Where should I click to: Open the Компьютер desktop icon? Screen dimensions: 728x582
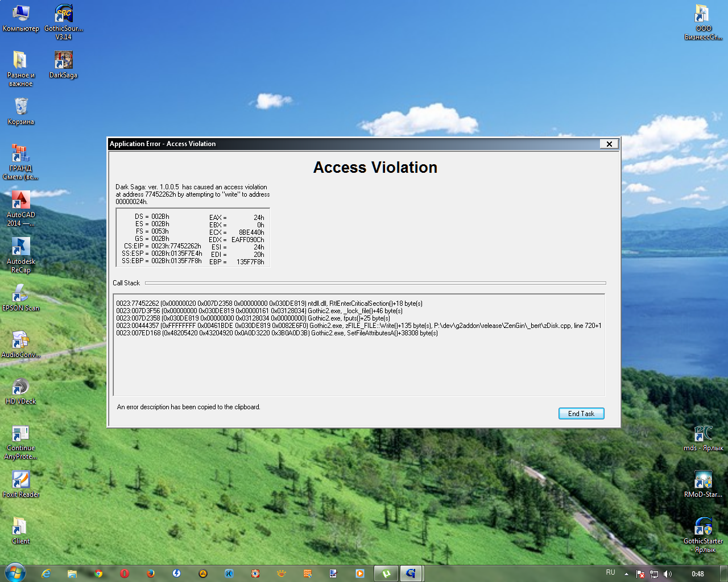20,18
